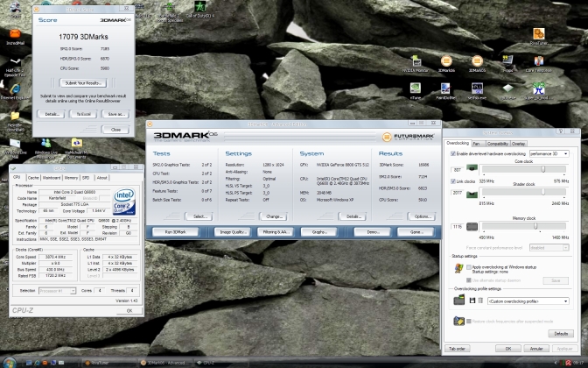Click the To Excel button

click(x=83, y=114)
